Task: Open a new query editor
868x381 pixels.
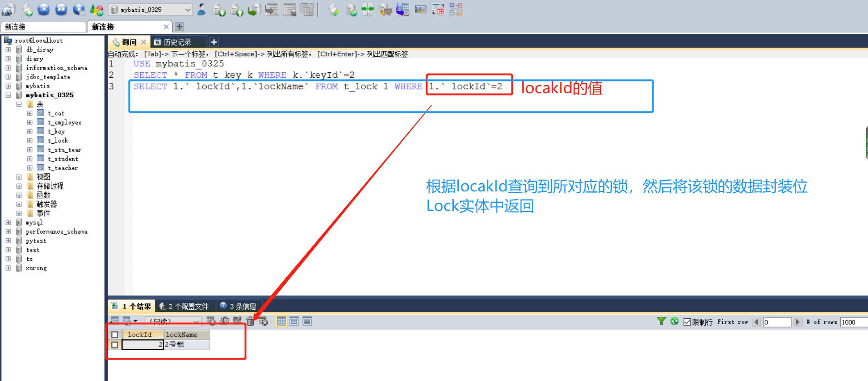Action: pos(27,10)
